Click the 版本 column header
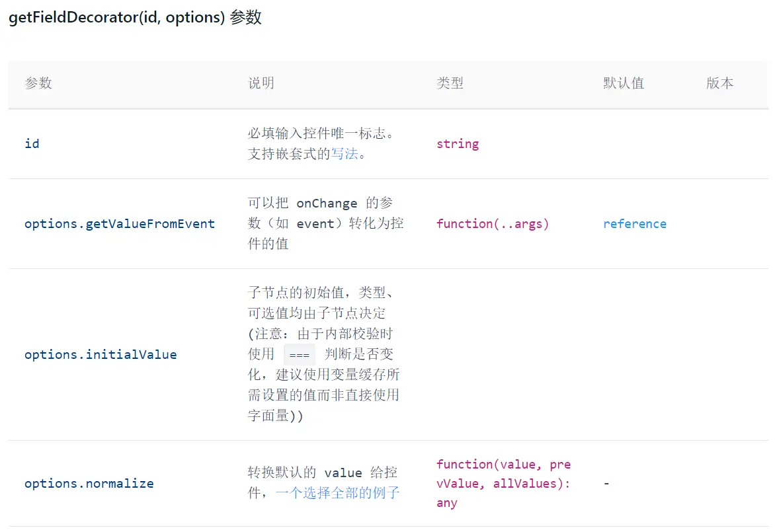This screenshot has width=773, height=532. point(720,83)
